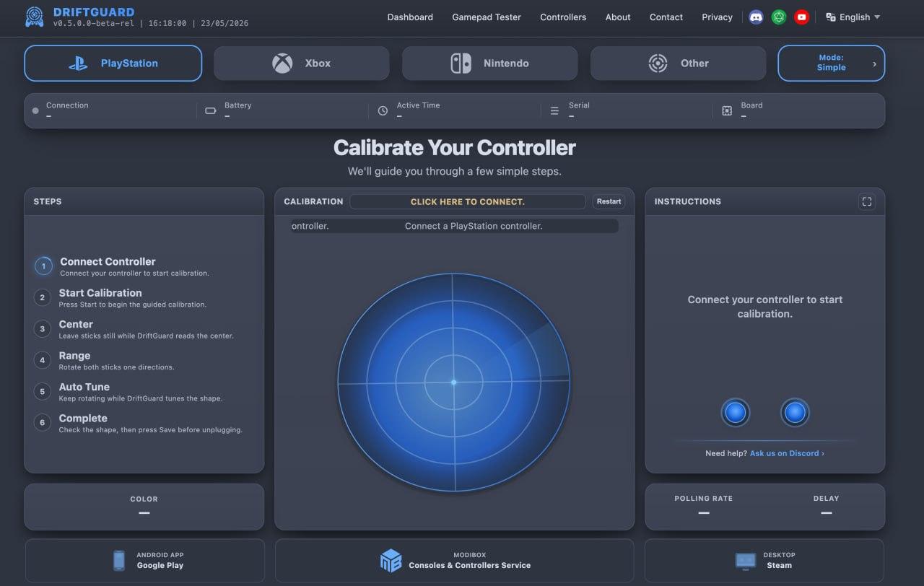
Task: Select step 3 circle Center
Action: click(43, 329)
